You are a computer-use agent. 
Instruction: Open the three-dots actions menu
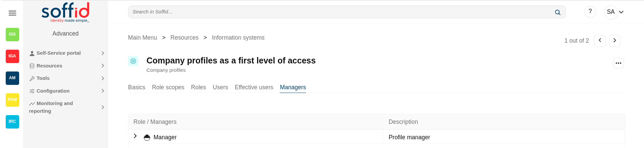pyautogui.click(x=618, y=63)
